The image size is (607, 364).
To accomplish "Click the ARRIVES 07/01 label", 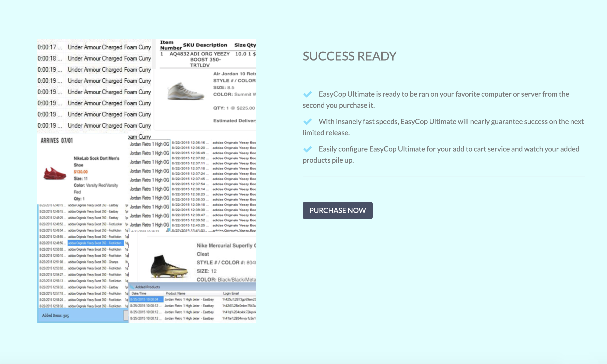I will coord(57,141).
